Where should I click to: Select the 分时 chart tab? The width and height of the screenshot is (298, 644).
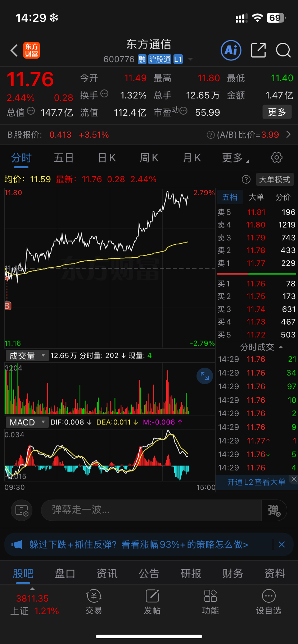click(21, 158)
